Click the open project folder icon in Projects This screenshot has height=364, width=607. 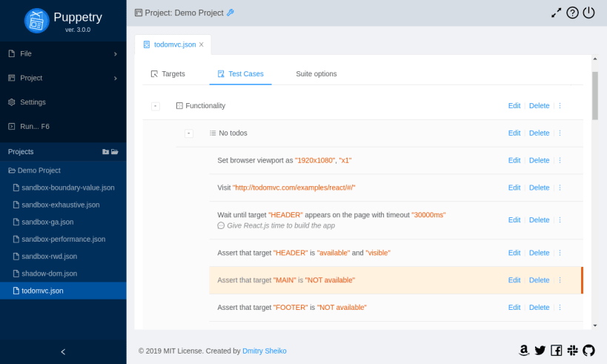click(115, 152)
